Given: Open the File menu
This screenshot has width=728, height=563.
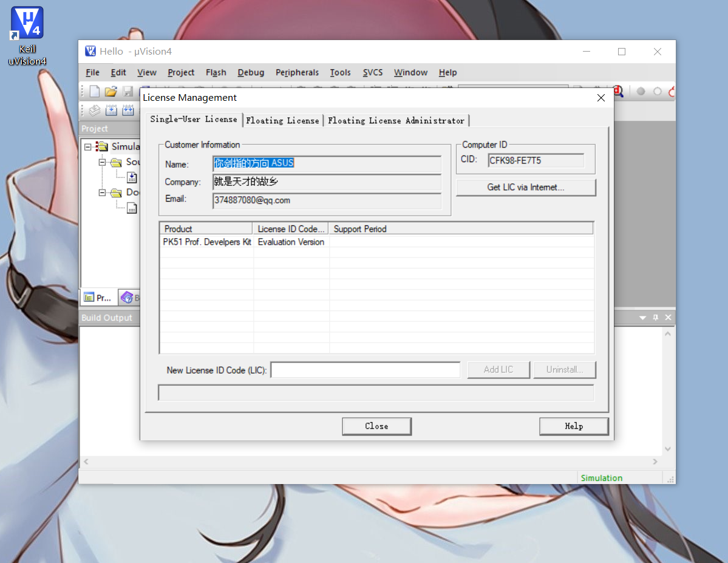Looking at the screenshot, I should click(x=92, y=72).
